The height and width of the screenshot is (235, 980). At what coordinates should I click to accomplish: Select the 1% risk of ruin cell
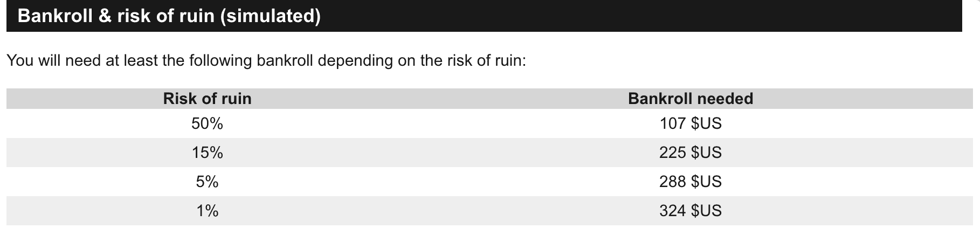point(207,211)
